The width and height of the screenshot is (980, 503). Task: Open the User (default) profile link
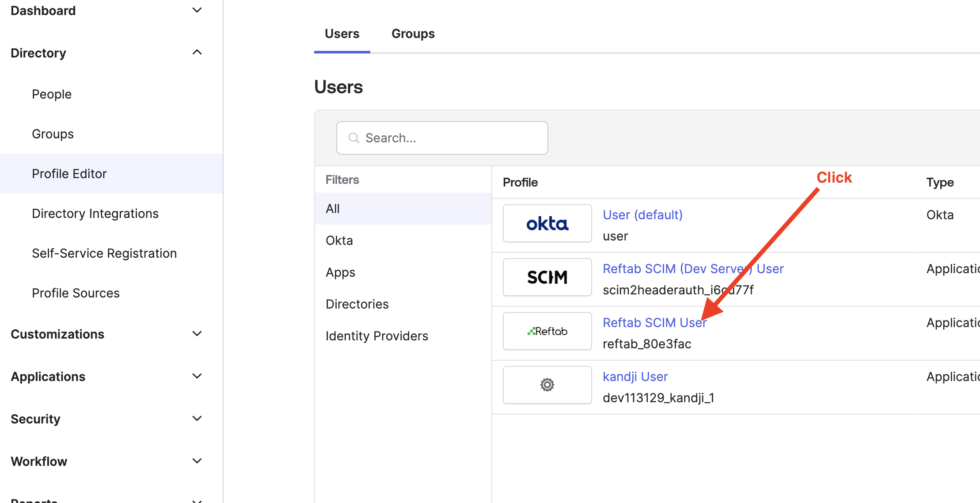coord(642,215)
